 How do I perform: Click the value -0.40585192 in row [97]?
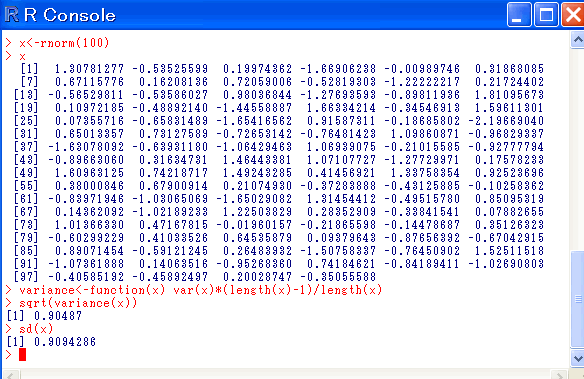click(86, 277)
